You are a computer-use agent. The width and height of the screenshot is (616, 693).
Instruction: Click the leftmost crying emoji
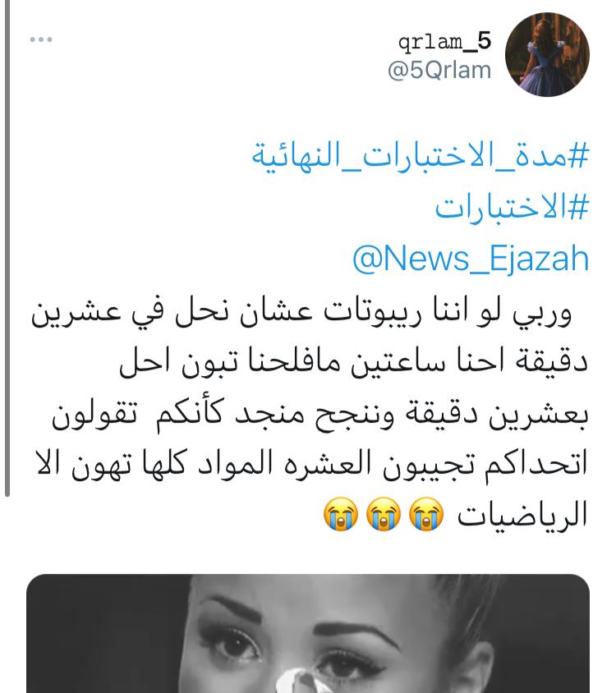(x=341, y=514)
